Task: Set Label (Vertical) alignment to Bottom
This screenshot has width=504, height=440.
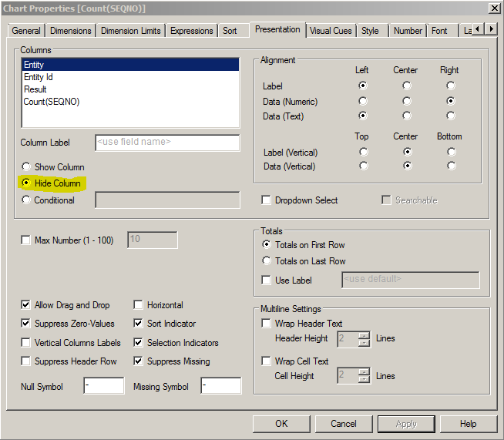Action: [x=452, y=152]
